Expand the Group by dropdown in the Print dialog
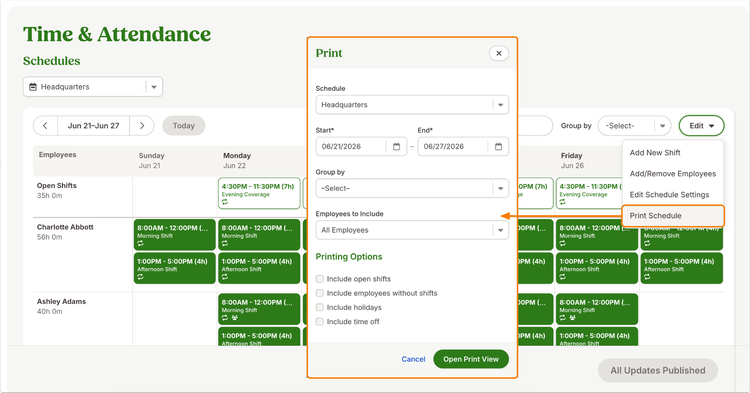This screenshot has height=393, width=750. (x=412, y=188)
